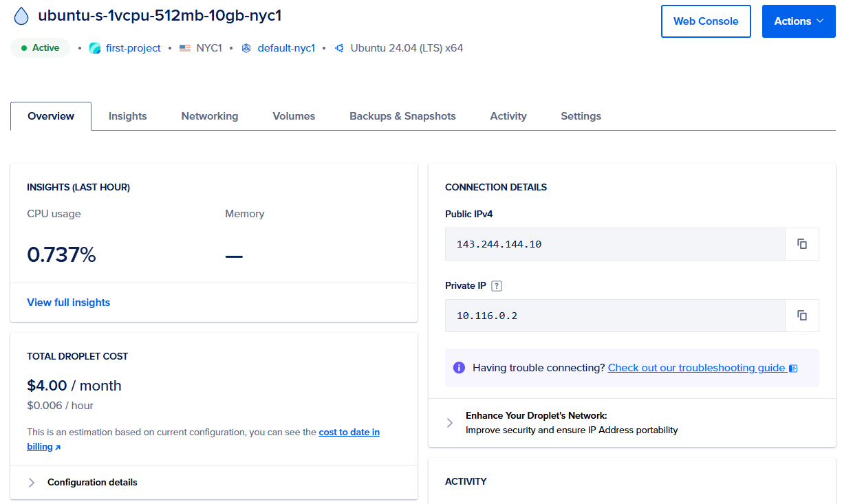Go to the Volumes tab

[294, 116]
